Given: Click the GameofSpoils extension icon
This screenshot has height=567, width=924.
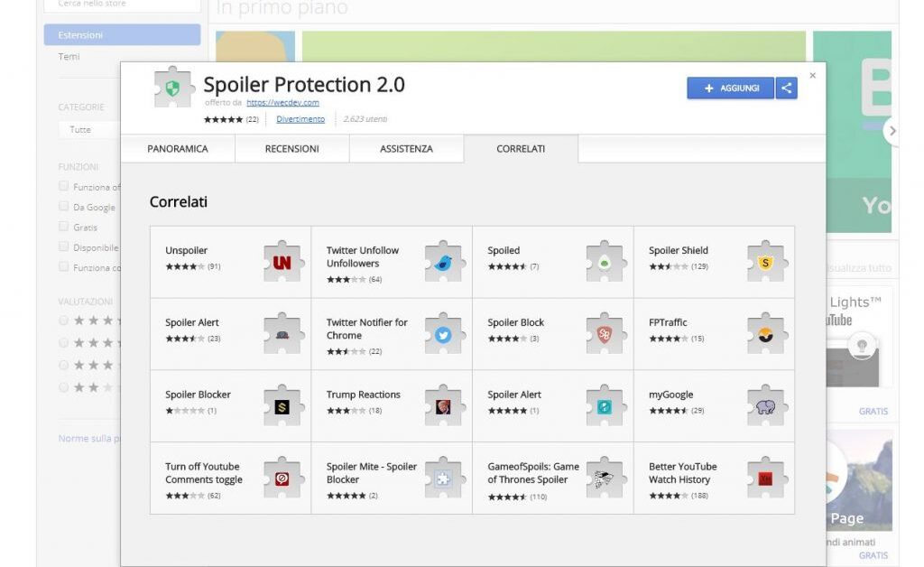Looking at the screenshot, I should point(605,478).
